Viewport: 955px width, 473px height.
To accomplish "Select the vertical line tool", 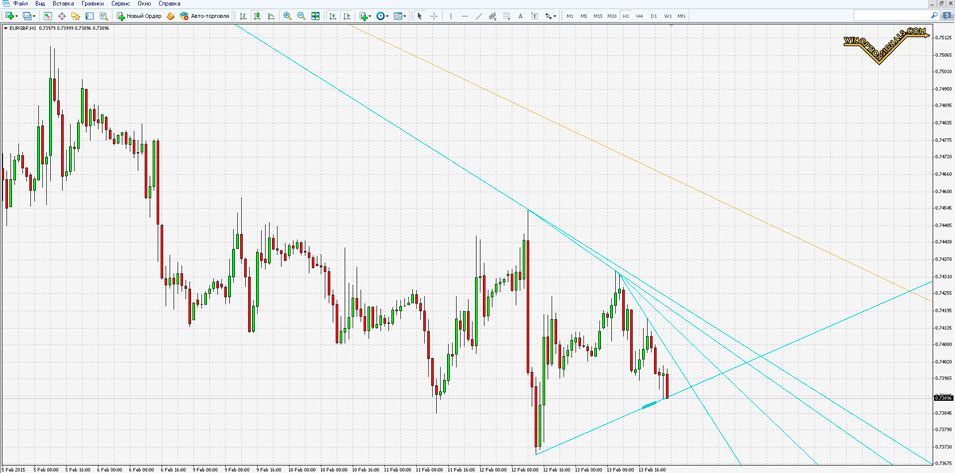I will click(x=450, y=16).
